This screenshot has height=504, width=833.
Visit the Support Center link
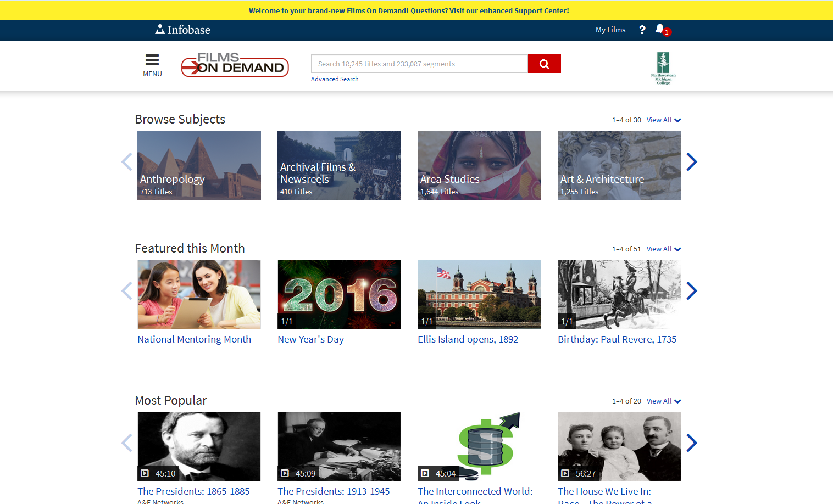click(x=541, y=10)
